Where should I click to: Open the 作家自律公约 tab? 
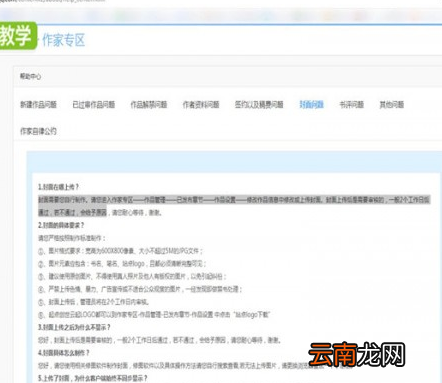pyautogui.click(x=38, y=131)
